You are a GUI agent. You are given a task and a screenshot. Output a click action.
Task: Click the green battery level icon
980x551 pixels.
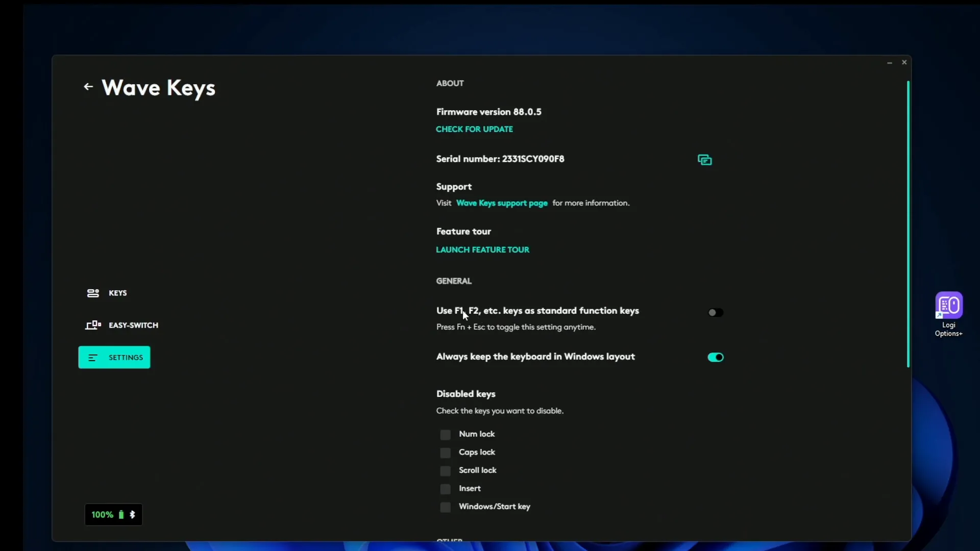point(121,515)
